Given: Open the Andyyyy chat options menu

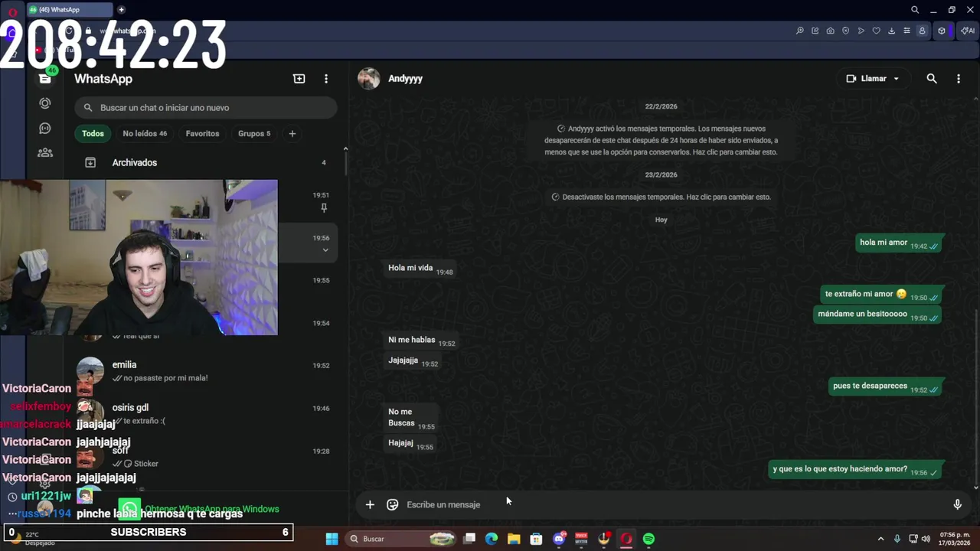Looking at the screenshot, I should point(959,79).
